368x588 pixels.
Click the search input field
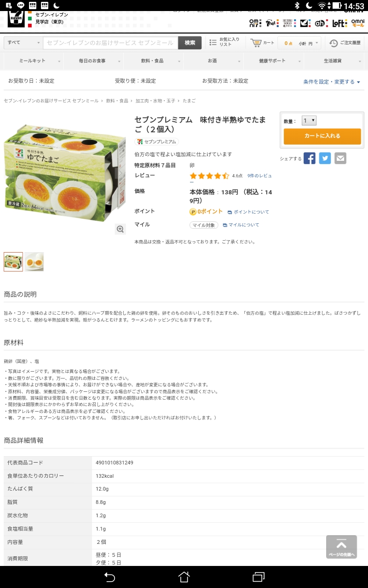click(x=110, y=43)
